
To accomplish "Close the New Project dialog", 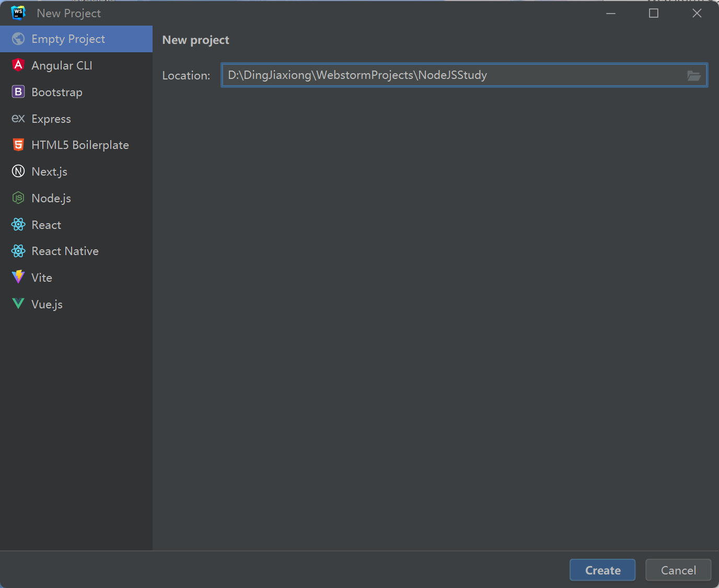I will pyautogui.click(x=697, y=13).
